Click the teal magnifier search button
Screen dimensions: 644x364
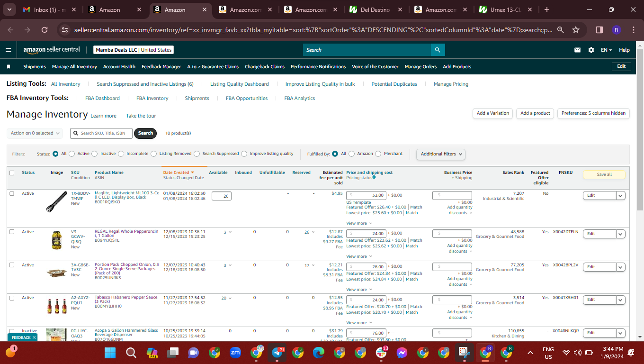[x=438, y=50]
